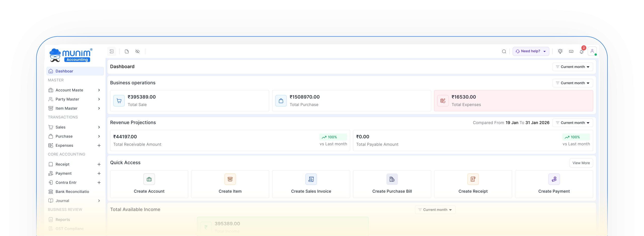The image size is (644, 236).
Task: Open Item Master menu item
Action: [75, 108]
